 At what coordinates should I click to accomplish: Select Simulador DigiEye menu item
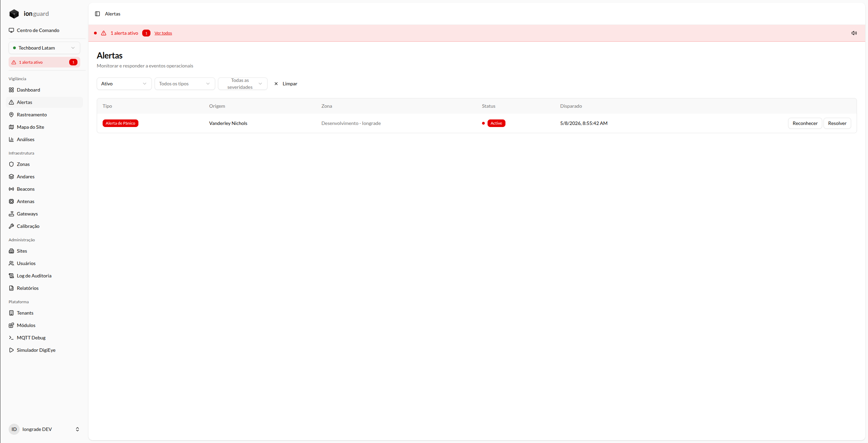click(x=44, y=350)
